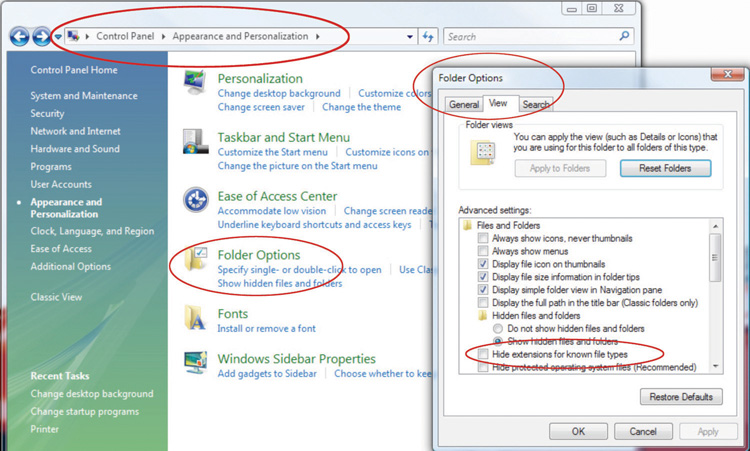Switch to the View tab
This screenshot has height=451, width=750.
point(498,103)
